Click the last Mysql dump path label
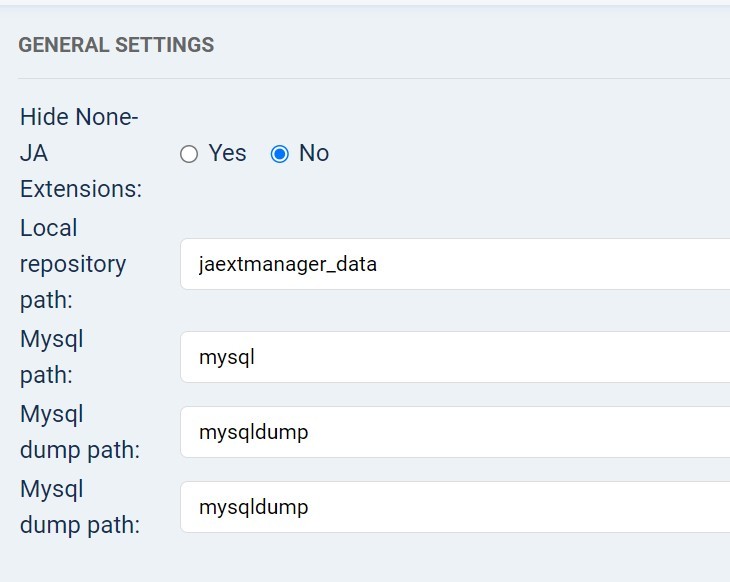This screenshot has height=582, width=730. [x=80, y=507]
